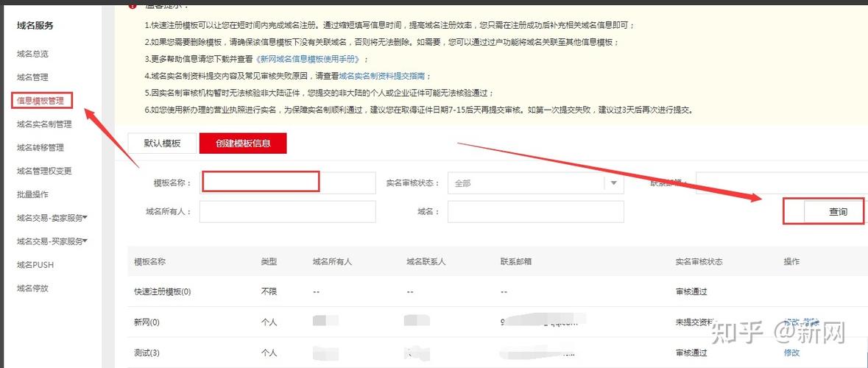Screen dimensions: 868x368
Task: Click the 实名审核状态 column header
Action: coord(699,262)
